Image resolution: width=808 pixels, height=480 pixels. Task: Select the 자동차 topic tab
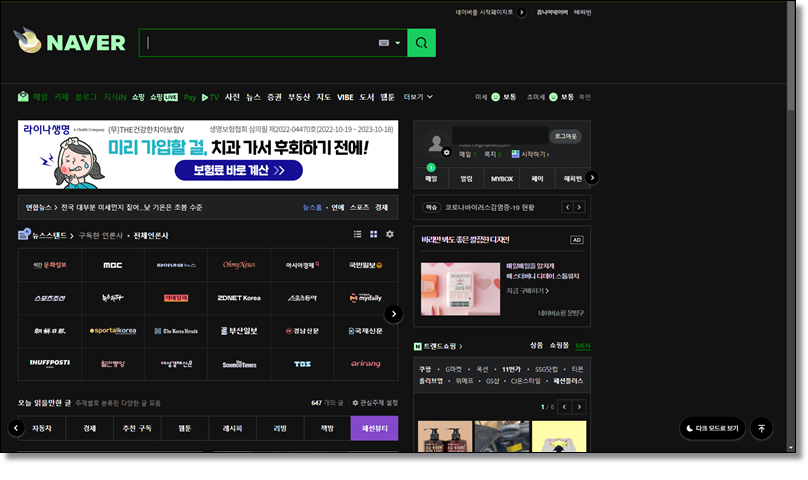[x=42, y=428]
